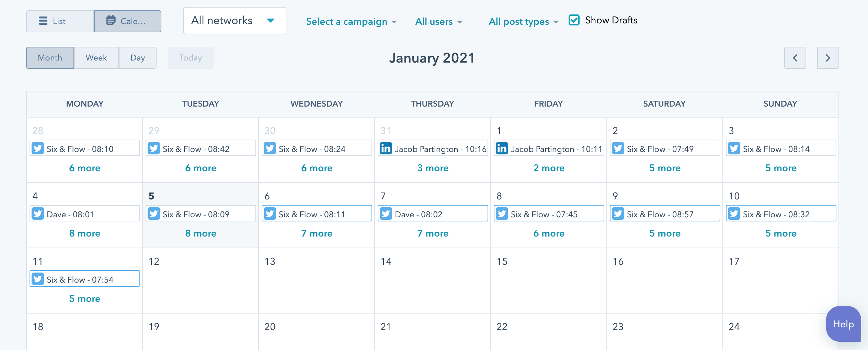Show 3 more posts on December 31
Image resolution: width=868 pixels, height=350 pixels.
click(433, 168)
